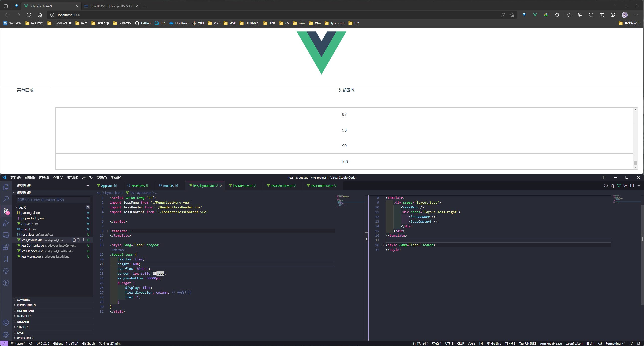Viewport: 644px width, 346px height.
Task: Click layout_less breadcrumb segment
Action: click(112, 193)
